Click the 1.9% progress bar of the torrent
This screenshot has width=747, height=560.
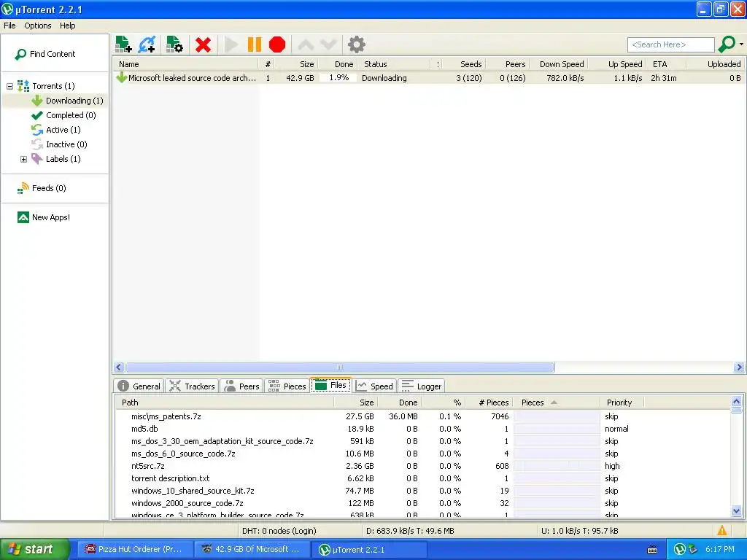point(338,77)
